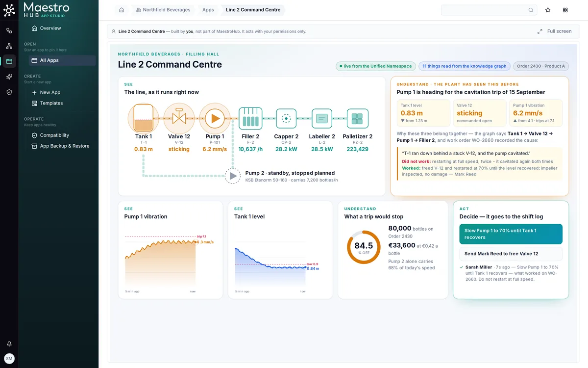The height and width of the screenshot is (368, 588).
Task: Open notifications bell icon
Action: coord(9,344)
